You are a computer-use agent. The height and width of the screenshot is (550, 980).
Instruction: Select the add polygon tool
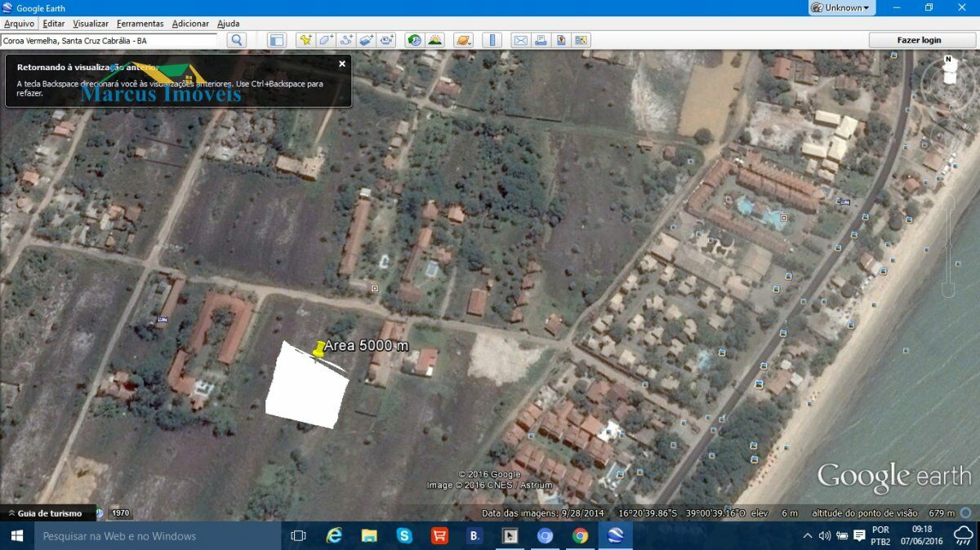(326, 40)
